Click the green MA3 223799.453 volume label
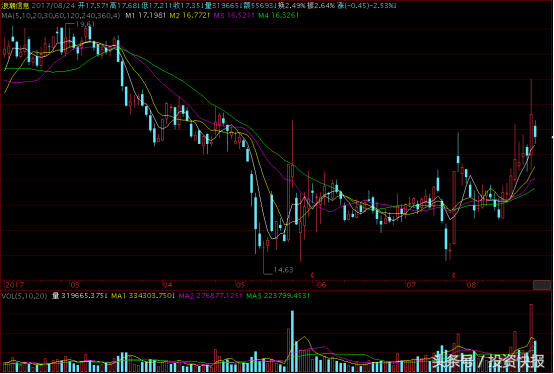Screen dimensions: 554x374 click(278, 296)
